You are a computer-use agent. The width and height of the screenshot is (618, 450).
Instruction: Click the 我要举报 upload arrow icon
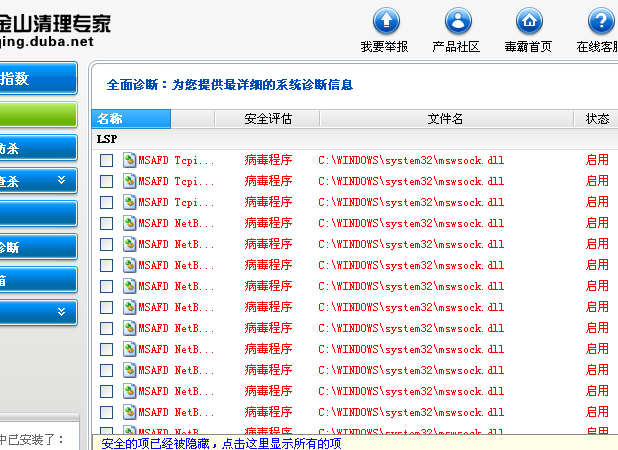[x=386, y=20]
